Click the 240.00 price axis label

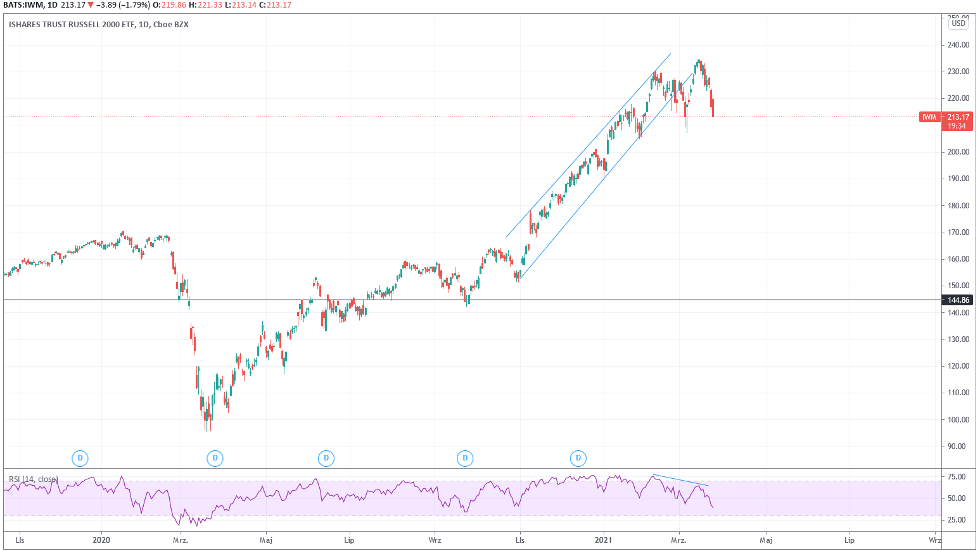click(958, 45)
